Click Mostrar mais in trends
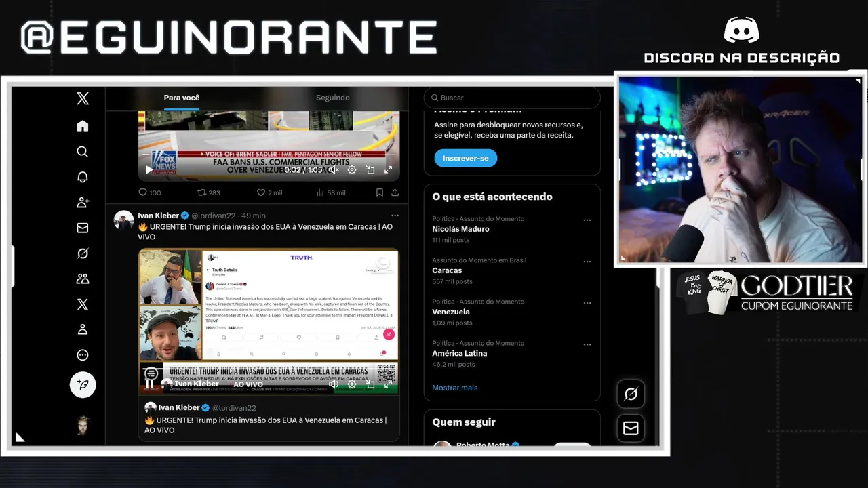Screen dimensions: 868x488 (x=455, y=388)
